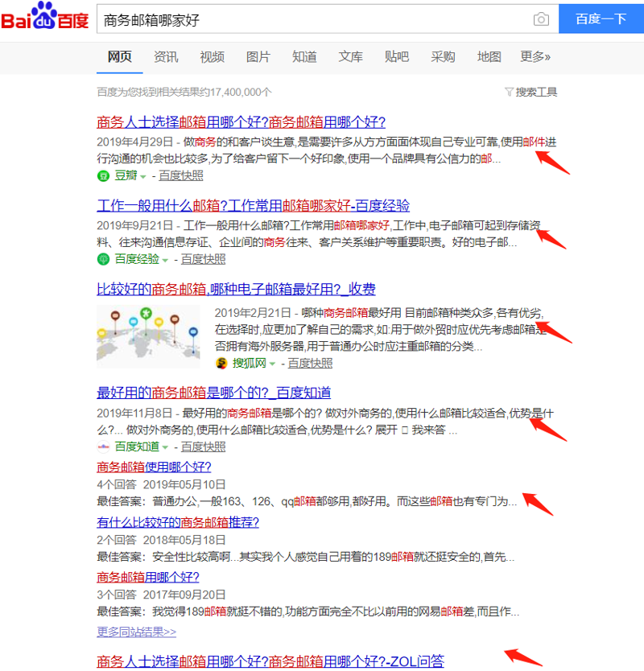Viewport: 644px width, 671px height.
Task: Expand the 百度经验 source dropdown arrow
Action: pyautogui.click(x=165, y=260)
